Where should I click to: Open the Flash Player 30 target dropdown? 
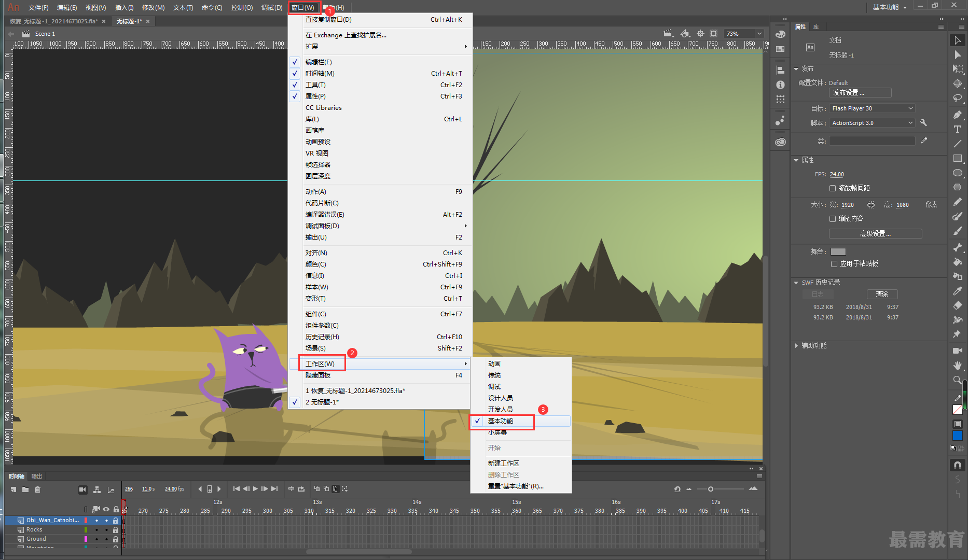tap(872, 108)
